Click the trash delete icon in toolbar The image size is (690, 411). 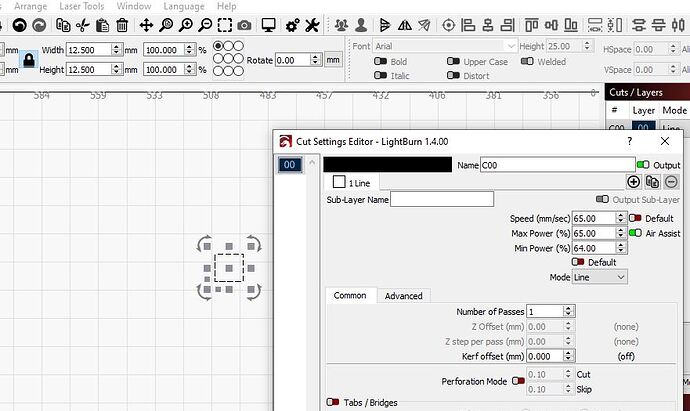(122, 24)
